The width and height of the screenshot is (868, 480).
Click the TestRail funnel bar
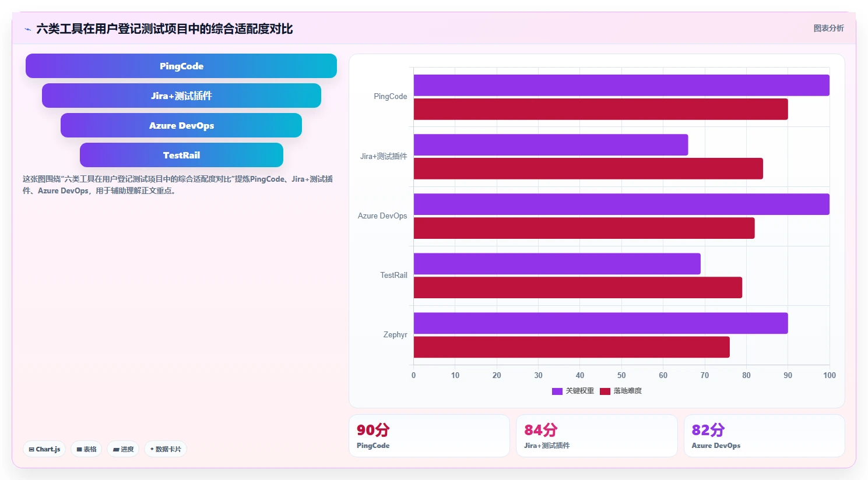(181, 155)
